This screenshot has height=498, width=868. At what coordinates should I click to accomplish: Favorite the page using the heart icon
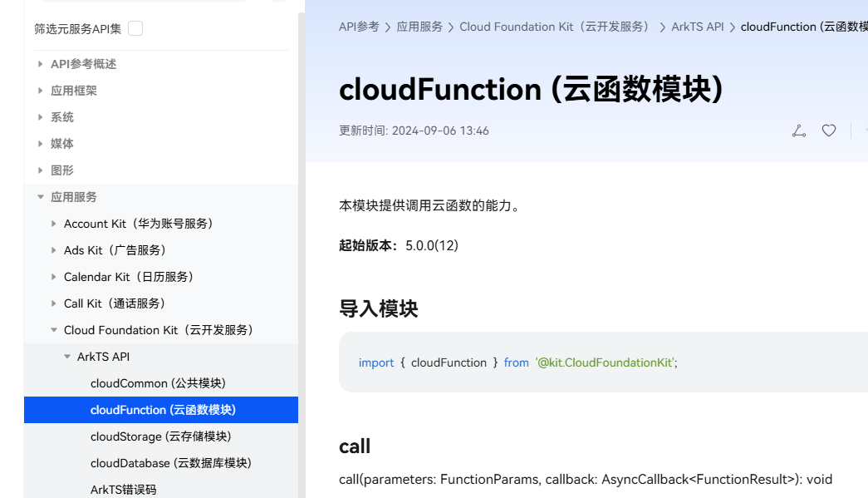[x=828, y=131]
